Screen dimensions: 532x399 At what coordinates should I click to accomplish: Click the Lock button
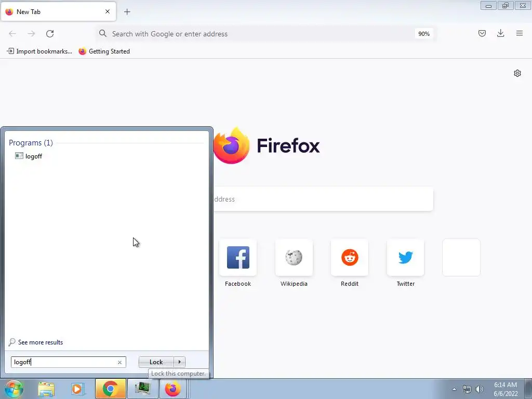point(156,362)
